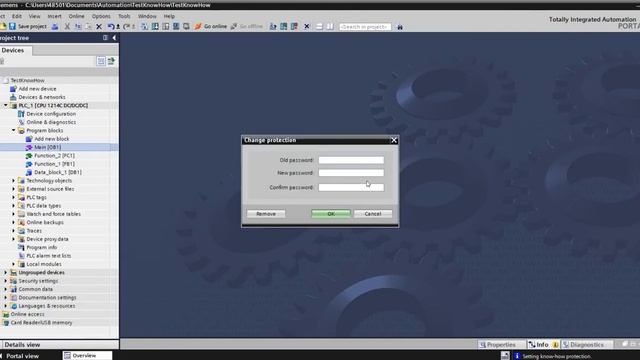Open the Options menu
640x360 pixels.
coord(101,16)
